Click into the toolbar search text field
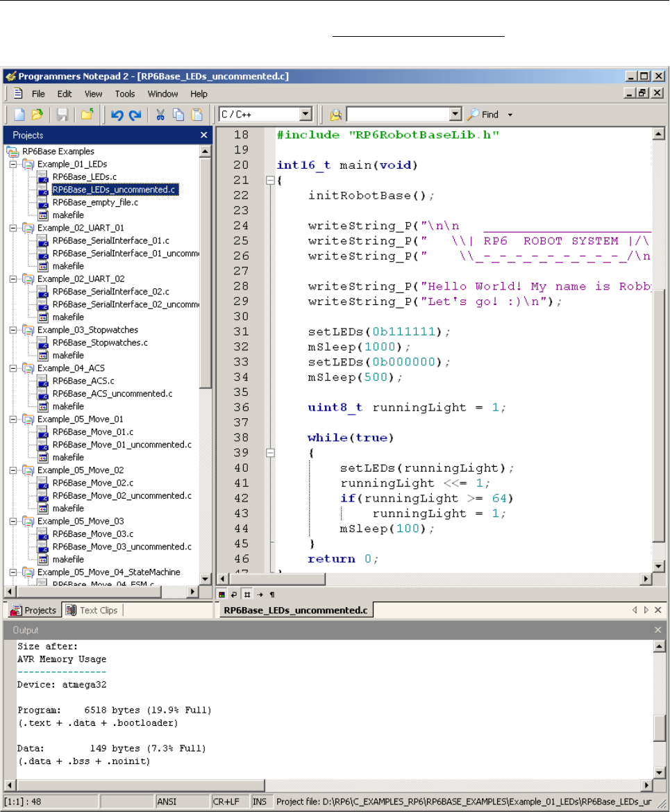The image size is (670, 812). [x=398, y=114]
